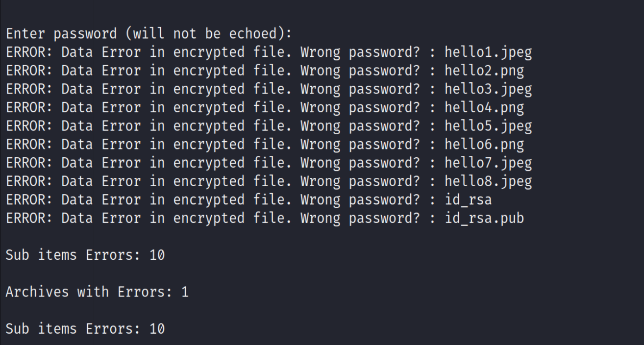Click the hello3.jpeg filename
644x345 pixels.
(488, 89)
